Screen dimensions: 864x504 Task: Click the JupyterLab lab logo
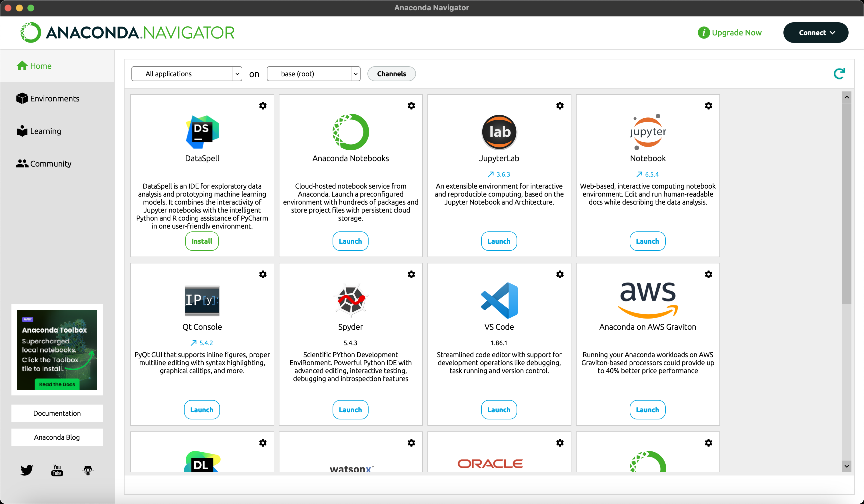pyautogui.click(x=499, y=132)
